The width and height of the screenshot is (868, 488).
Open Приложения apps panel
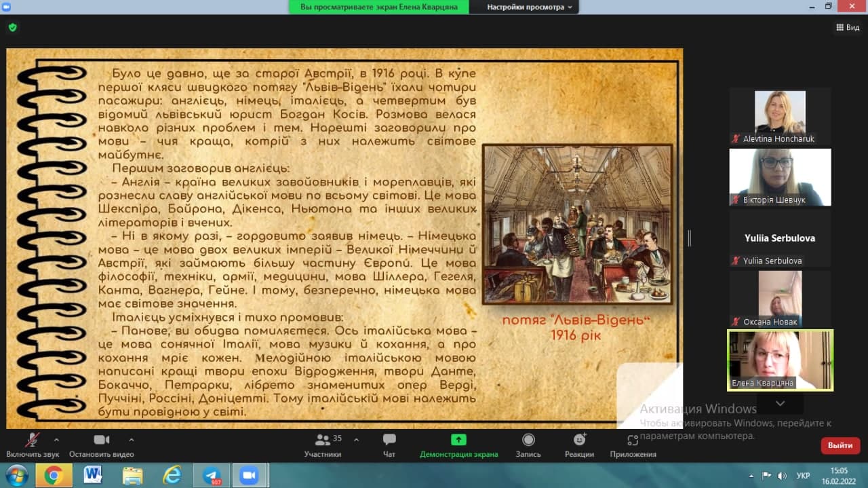[633, 445]
